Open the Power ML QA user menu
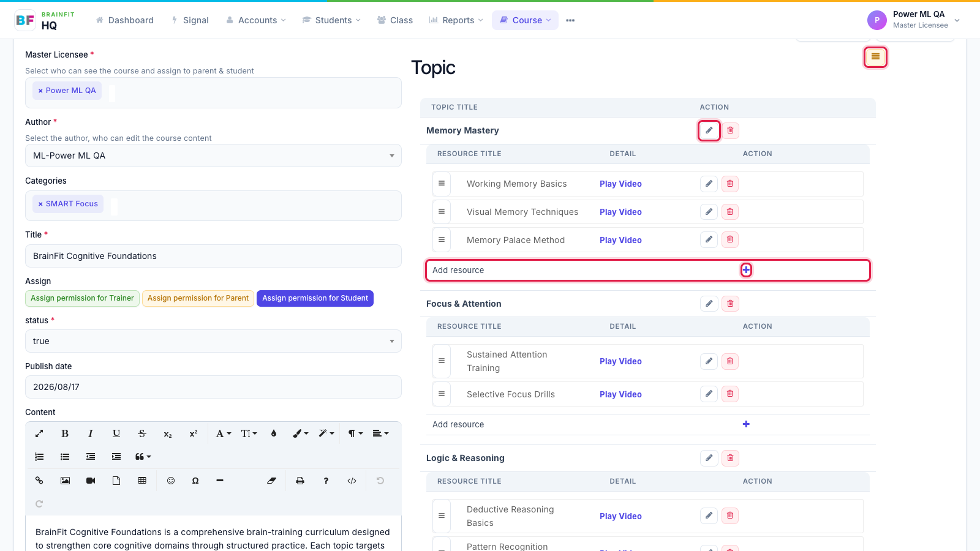 coord(913,20)
